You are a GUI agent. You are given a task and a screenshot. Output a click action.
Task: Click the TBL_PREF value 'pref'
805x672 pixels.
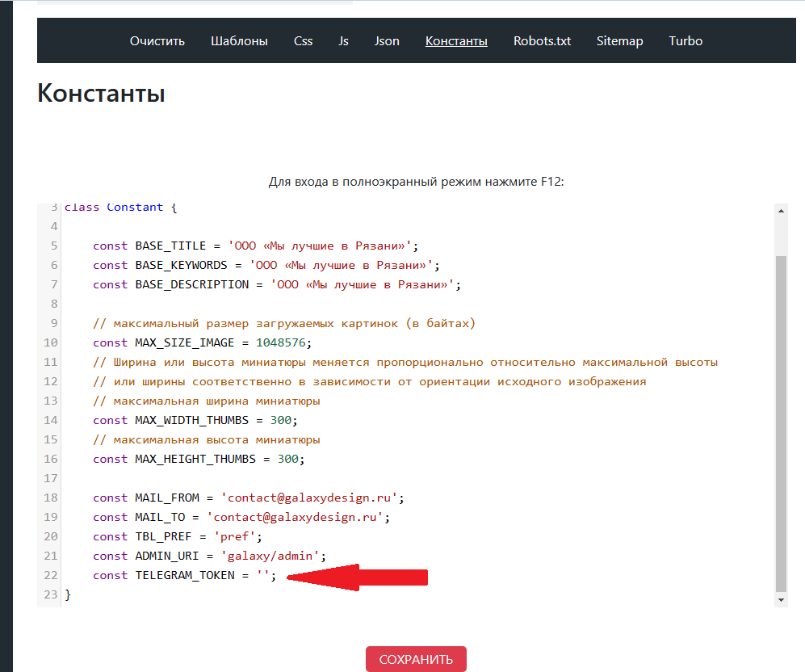[235, 537]
